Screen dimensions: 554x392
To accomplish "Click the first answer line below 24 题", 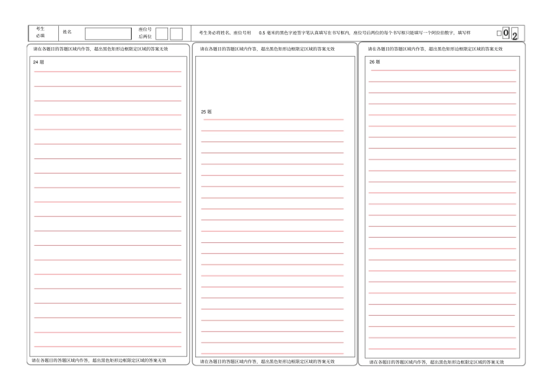I will coord(108,72).
